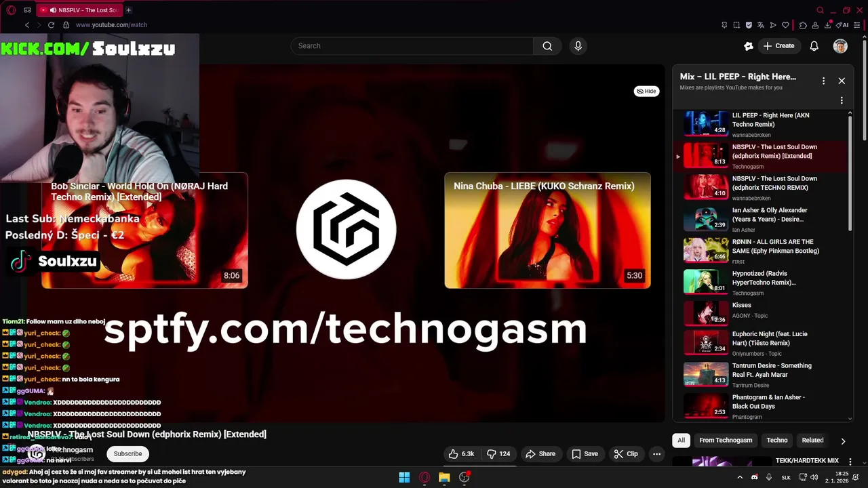Image resolution: width=868 pixels, height=488 pixels.
Task: Click the Create button
Action: click(x=778, y=46)
